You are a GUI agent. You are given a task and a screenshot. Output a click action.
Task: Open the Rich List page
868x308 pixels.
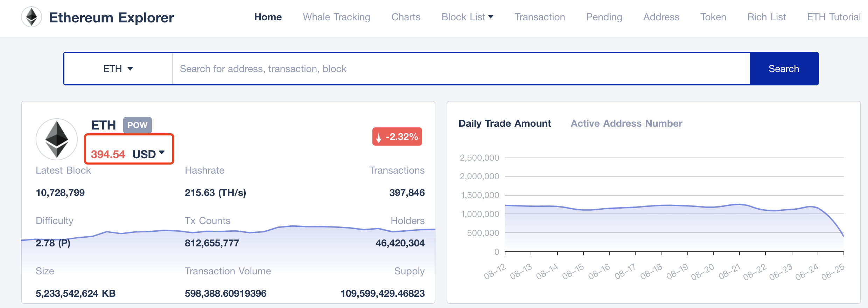[766, 17]
